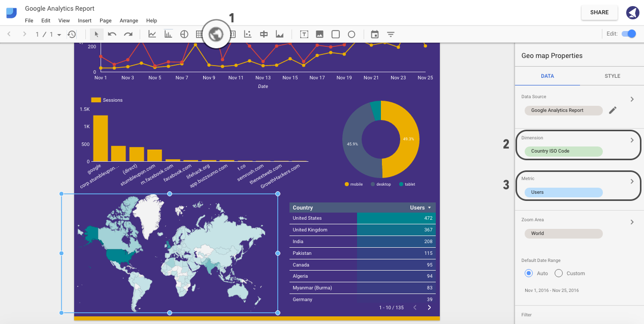This screenshot has width=644, height=324.
Task: Open the Zoom Area options
Action: click(632, 222)
